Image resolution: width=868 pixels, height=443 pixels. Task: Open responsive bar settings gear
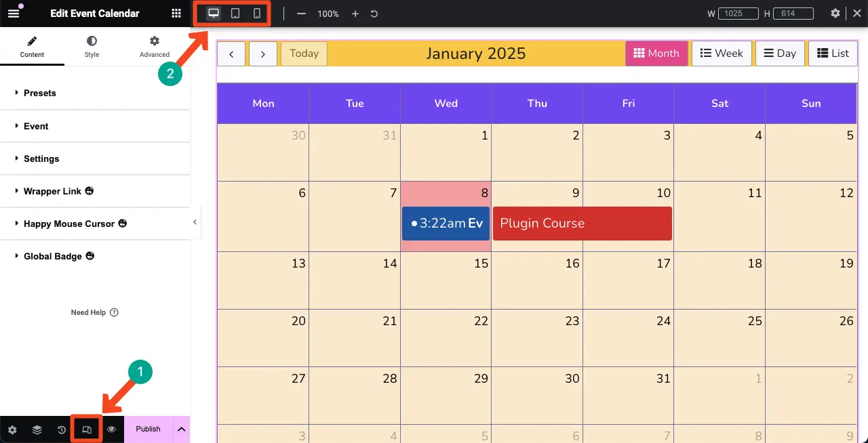coord(835,14)
